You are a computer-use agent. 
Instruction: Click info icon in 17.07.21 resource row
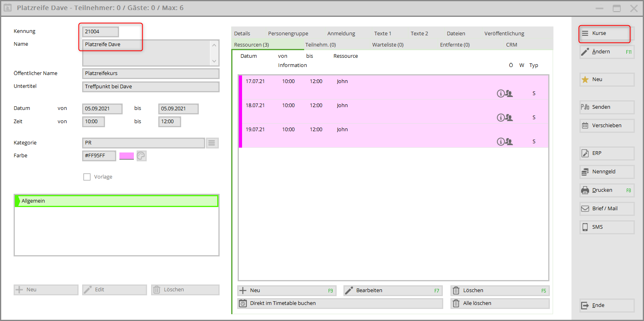coord(501,93)
